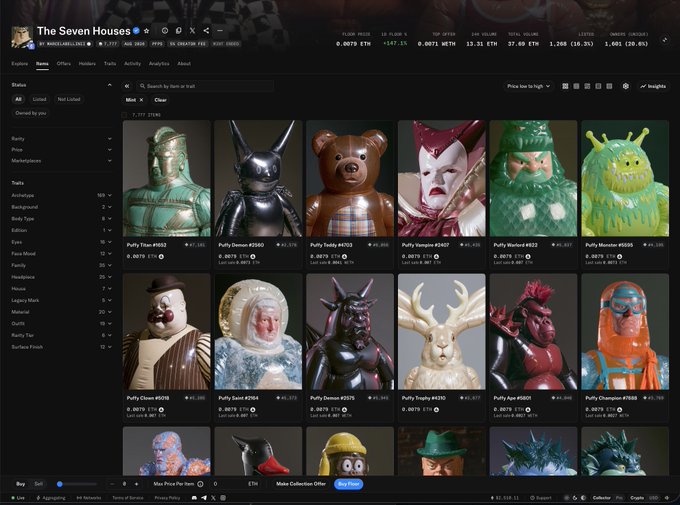
Task: Toggle sound speaker icon in footer
Action: 667,498
